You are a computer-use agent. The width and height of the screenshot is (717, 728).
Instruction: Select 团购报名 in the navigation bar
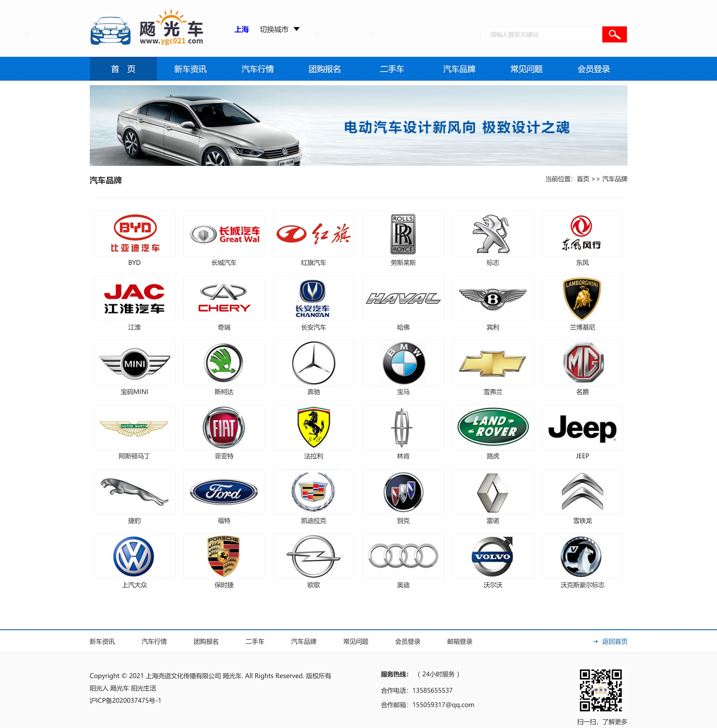pos(325,69)
